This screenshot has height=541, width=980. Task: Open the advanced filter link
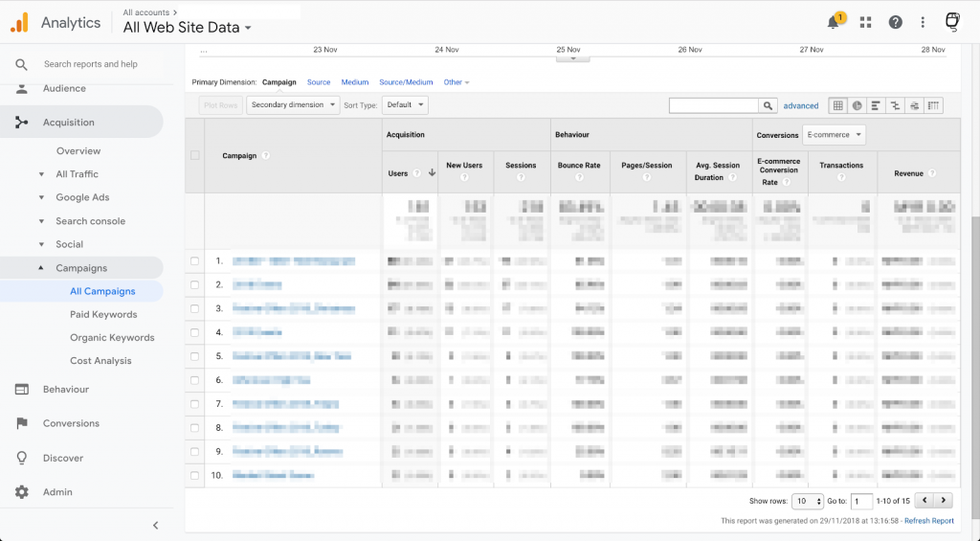pyautogui.click(x=801, y=105)
